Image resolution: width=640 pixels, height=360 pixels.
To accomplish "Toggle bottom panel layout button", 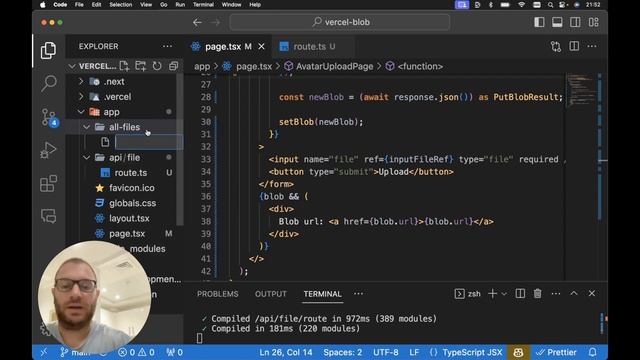I will (x=557, y=22).
